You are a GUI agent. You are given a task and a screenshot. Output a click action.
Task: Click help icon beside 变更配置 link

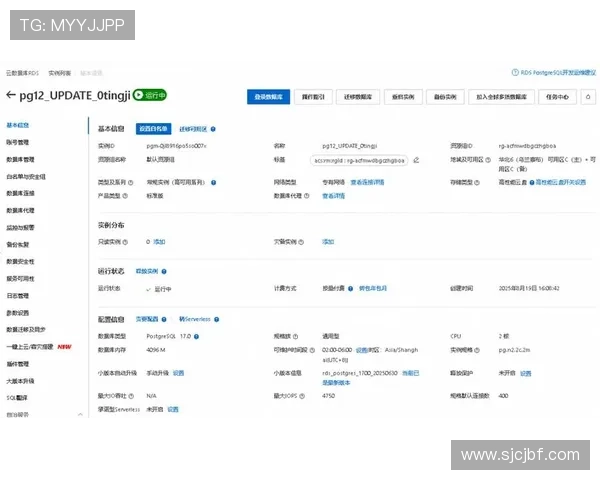(164, 319)
